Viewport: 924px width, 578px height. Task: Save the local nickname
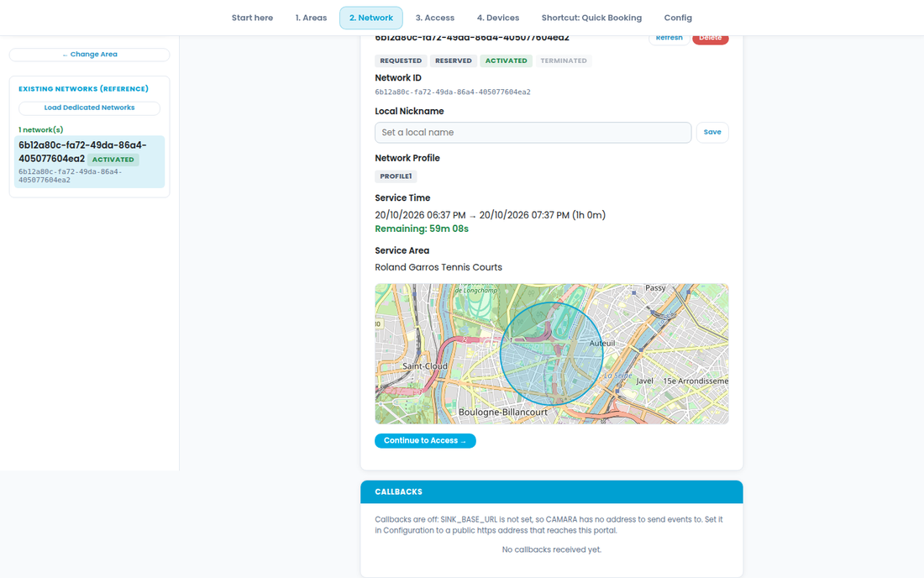point(712,133)
